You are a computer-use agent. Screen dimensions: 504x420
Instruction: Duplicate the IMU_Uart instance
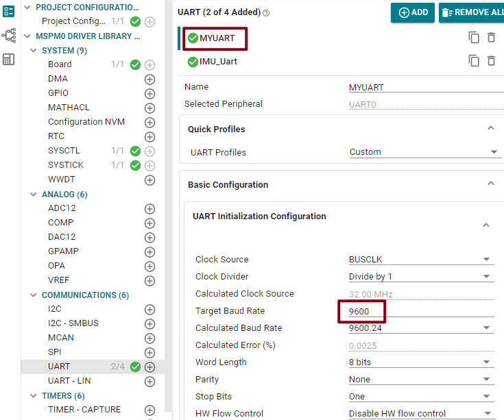(474, 61)
